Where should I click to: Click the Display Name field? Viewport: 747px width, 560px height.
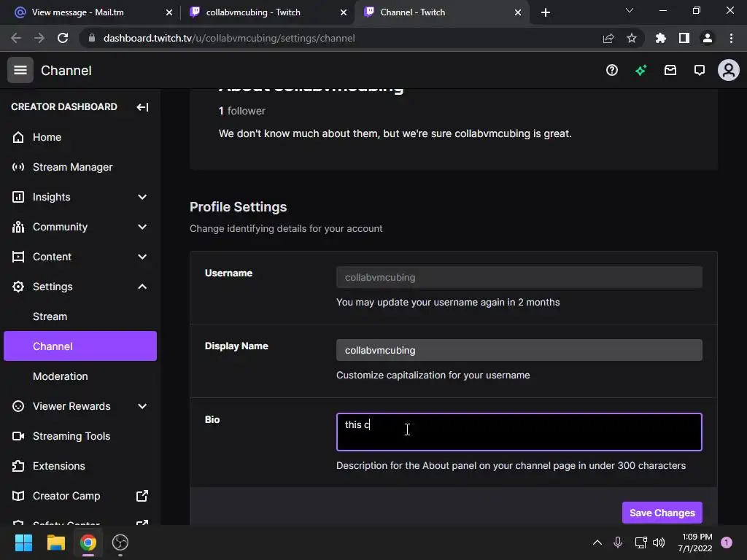(x=519, y=350)
